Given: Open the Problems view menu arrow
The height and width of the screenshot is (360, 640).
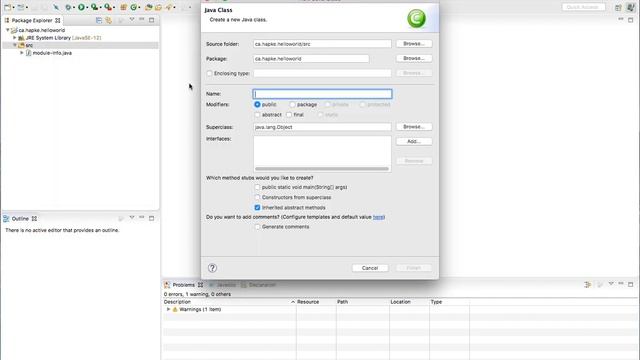Looking at the screenshot, I should [611, 284].
